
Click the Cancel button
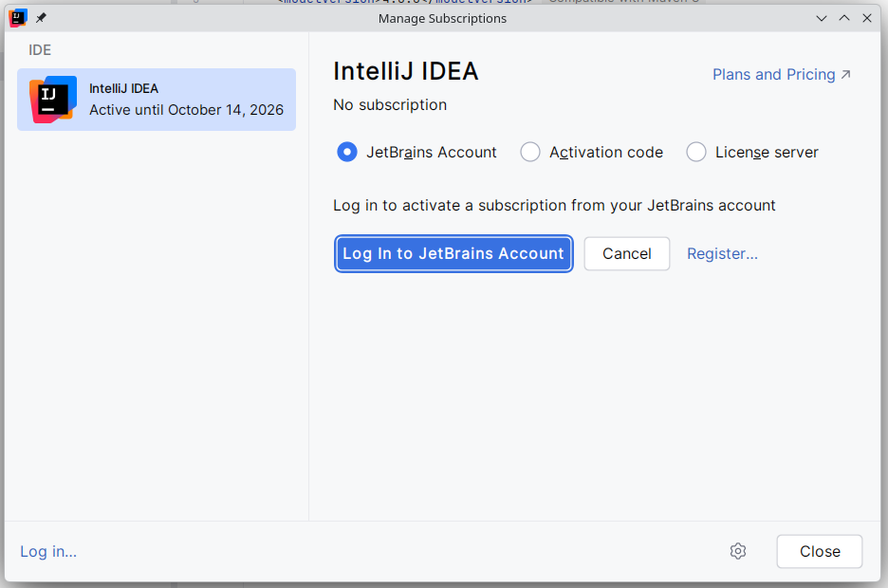pos(627,253)
